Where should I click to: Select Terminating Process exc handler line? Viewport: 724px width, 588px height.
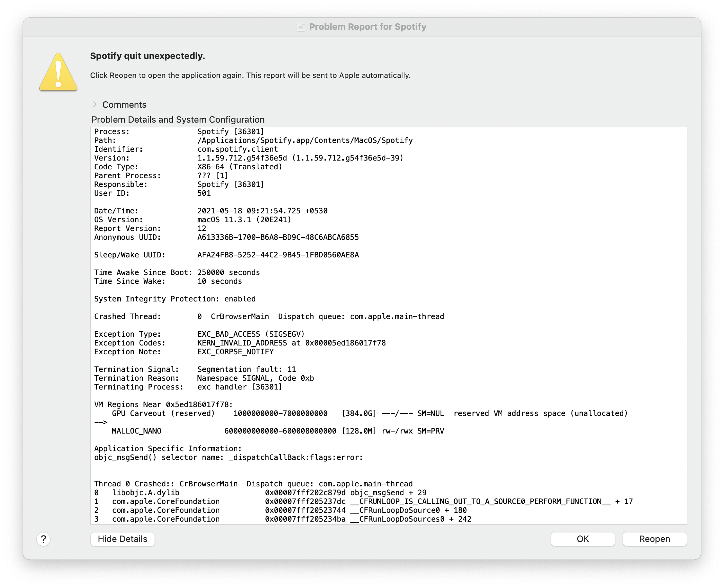(x=188, y=387)
